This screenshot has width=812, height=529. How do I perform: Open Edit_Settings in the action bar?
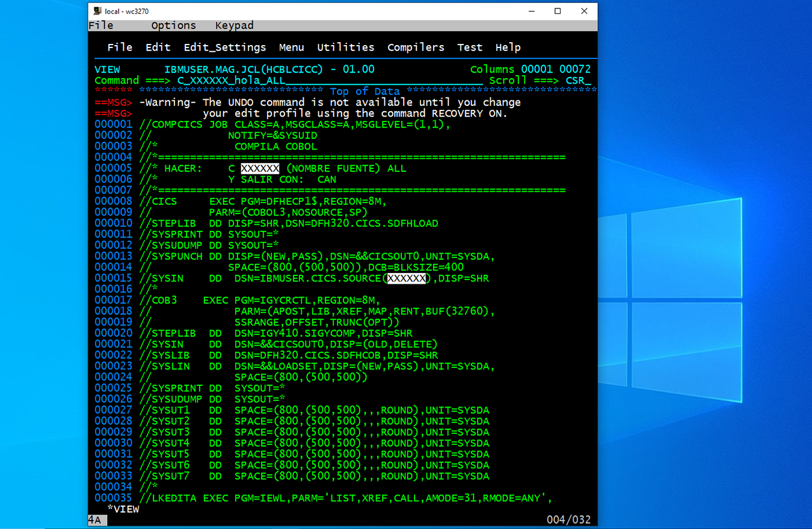coord(224,47)
